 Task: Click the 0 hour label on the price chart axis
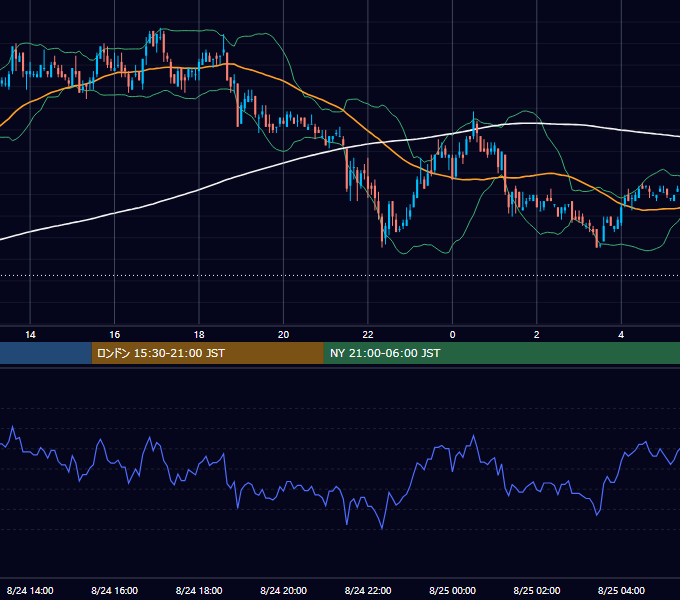(x=452, y=335)
